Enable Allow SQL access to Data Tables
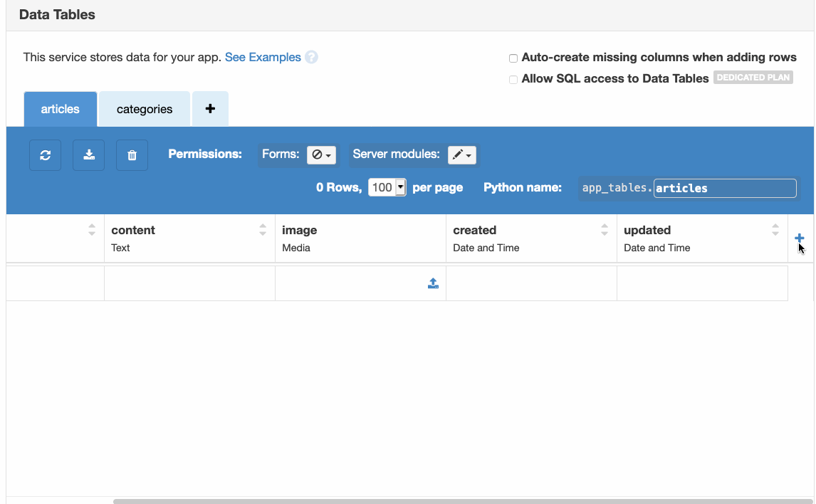 [513, 80]
